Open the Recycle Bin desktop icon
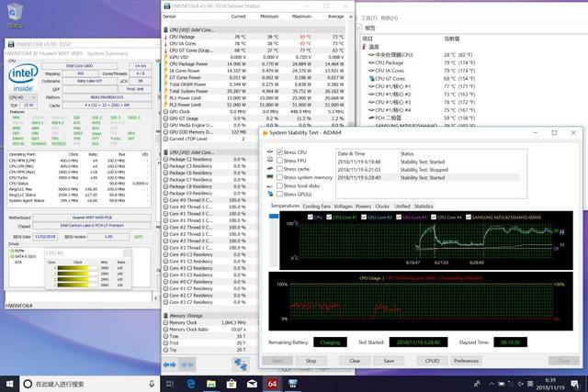The height and width of the screenshot is (392, 588). (16, 13)
